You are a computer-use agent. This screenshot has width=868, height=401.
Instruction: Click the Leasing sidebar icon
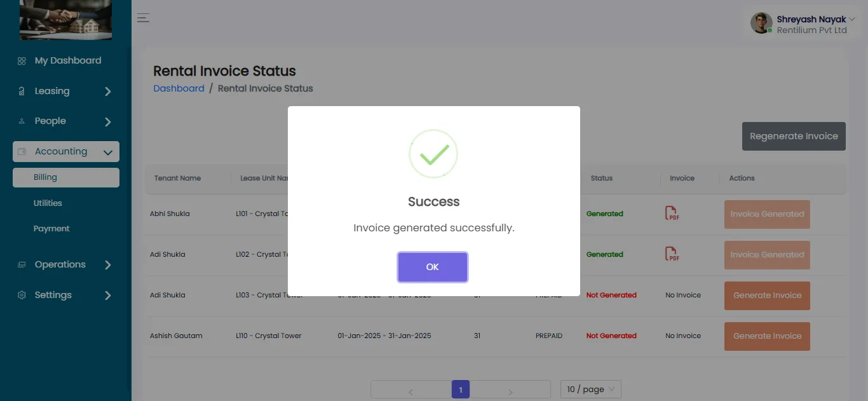pyautogui.click(x=22, y=92)
